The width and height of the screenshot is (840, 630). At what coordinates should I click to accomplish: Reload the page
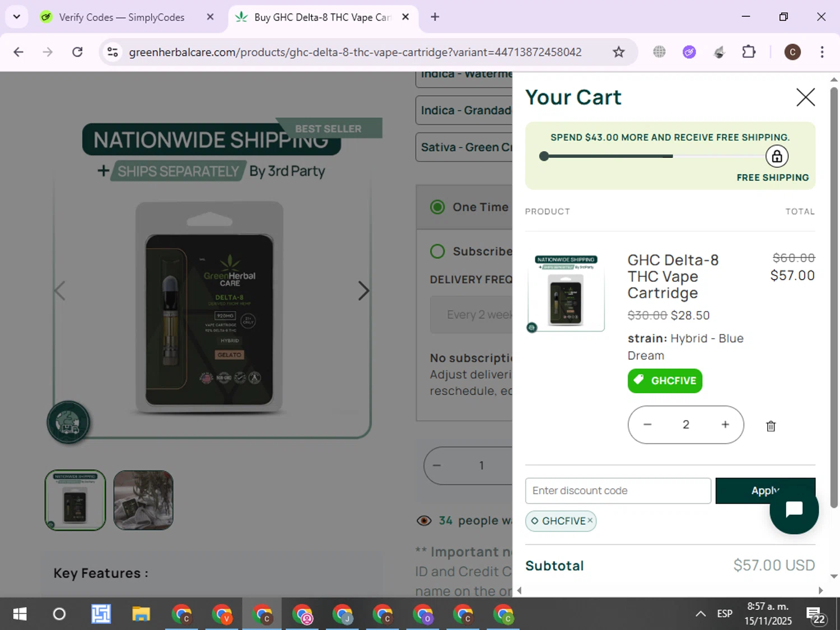[77, 52]
